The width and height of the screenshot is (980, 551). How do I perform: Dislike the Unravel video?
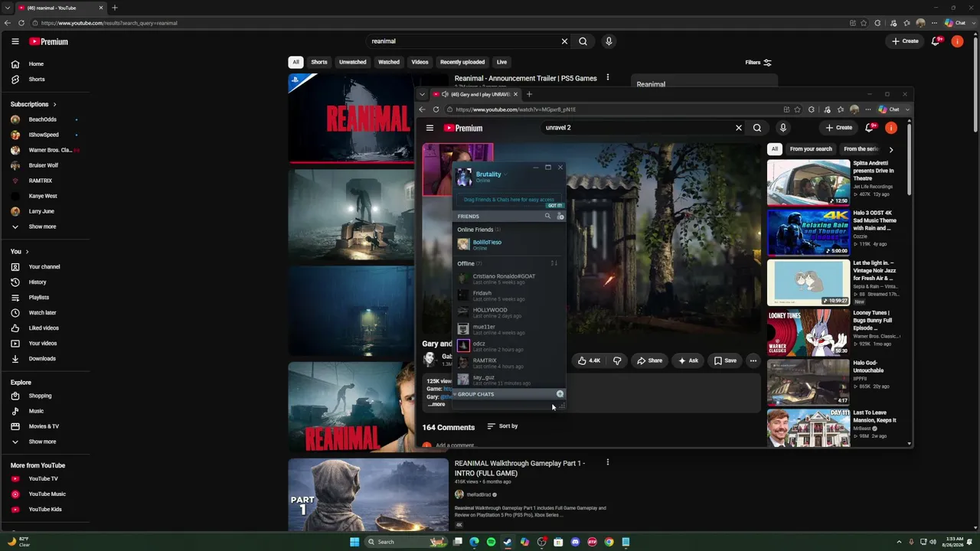pyautogui.click(x=617, y=360)
